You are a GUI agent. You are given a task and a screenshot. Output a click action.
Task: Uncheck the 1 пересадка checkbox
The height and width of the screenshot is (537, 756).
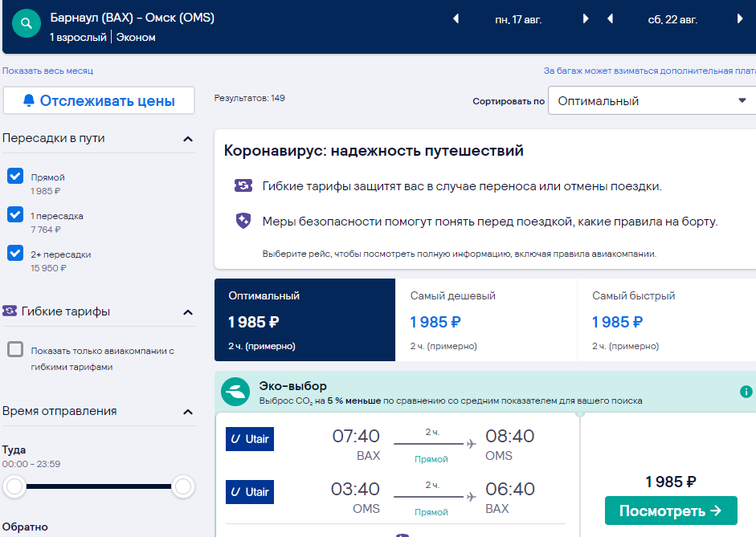(x=15, y=214)
